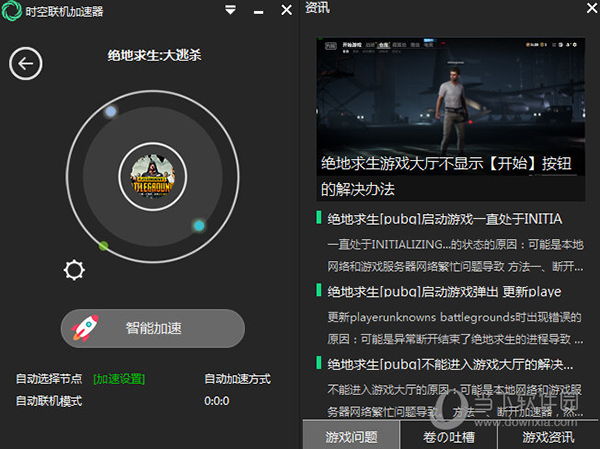Click the back arrow icon
Screen dimensions: 600x449
(25, 65)
